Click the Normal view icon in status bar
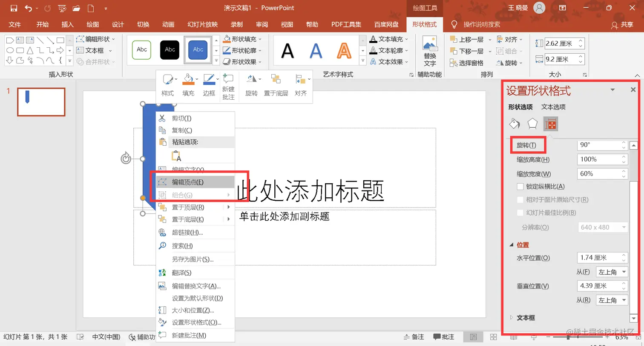Image resolution: width=644 pixels, height=346 pixels. coord(473,337)
